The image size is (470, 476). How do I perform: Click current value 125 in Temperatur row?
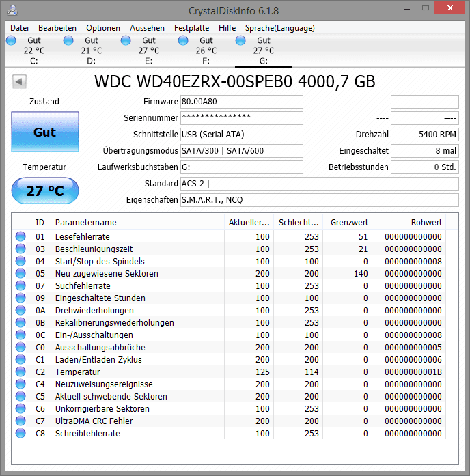(262, 372)
